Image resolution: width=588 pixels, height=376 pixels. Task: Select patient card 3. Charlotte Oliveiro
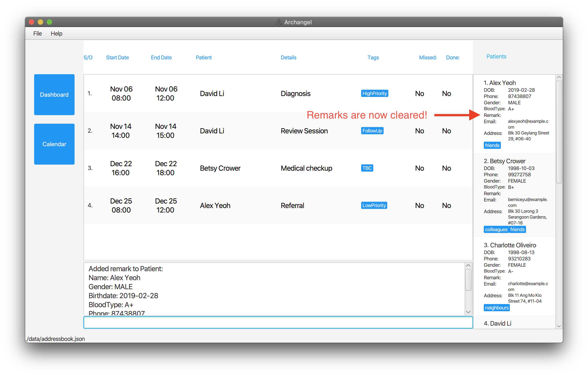click(514, 276)
